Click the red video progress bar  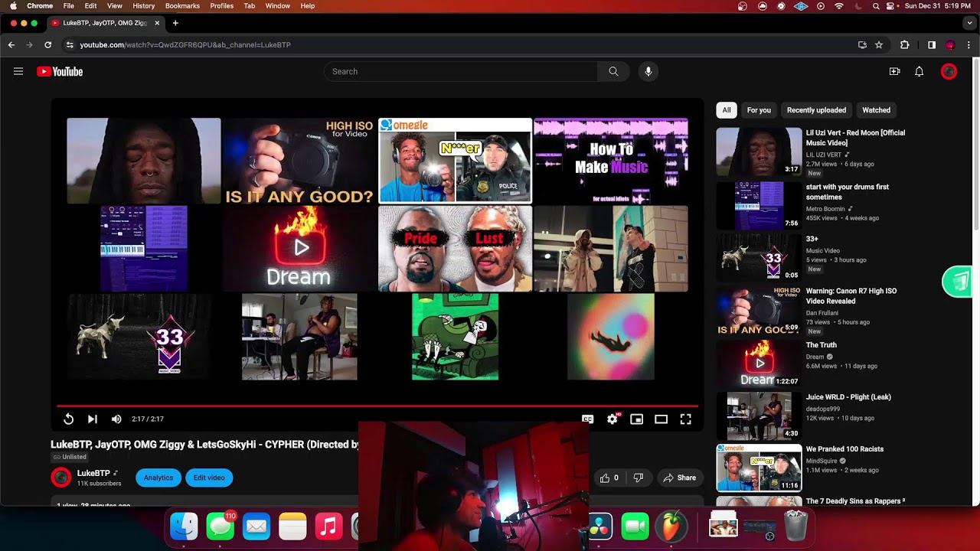(377, 406)
